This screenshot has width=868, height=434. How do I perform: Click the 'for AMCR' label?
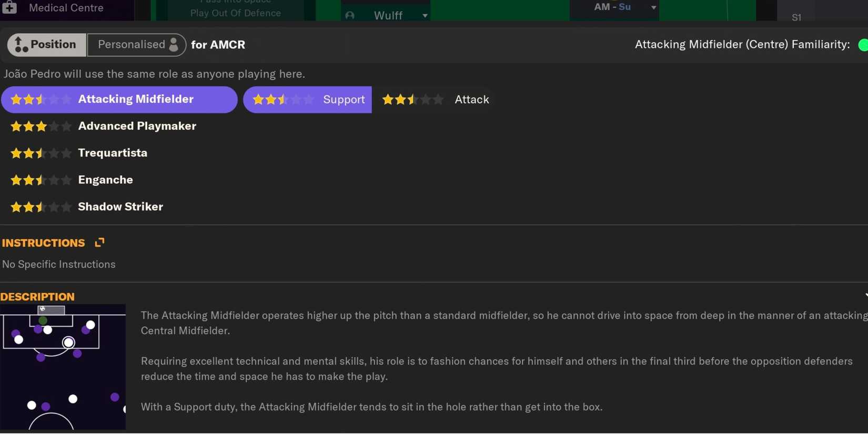pyautogui.click(x=218, y=45)
